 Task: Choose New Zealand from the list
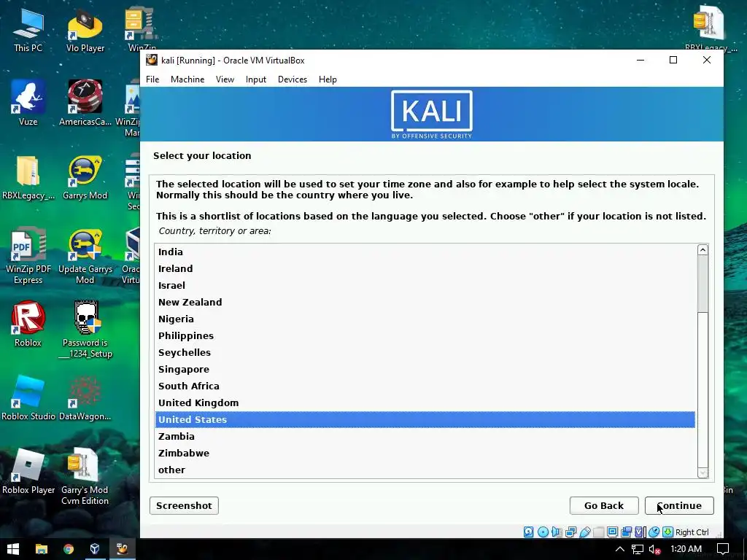point(425,303)
